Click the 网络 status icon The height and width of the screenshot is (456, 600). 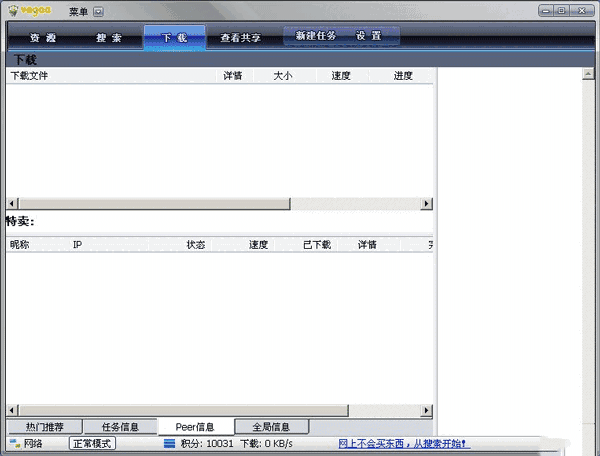tap(15, 444)
